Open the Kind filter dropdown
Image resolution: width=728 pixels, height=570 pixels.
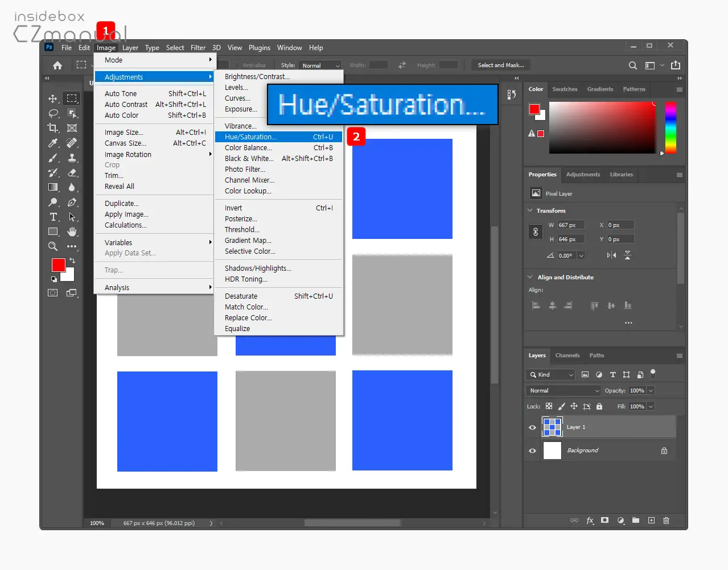tap(551, 374)
